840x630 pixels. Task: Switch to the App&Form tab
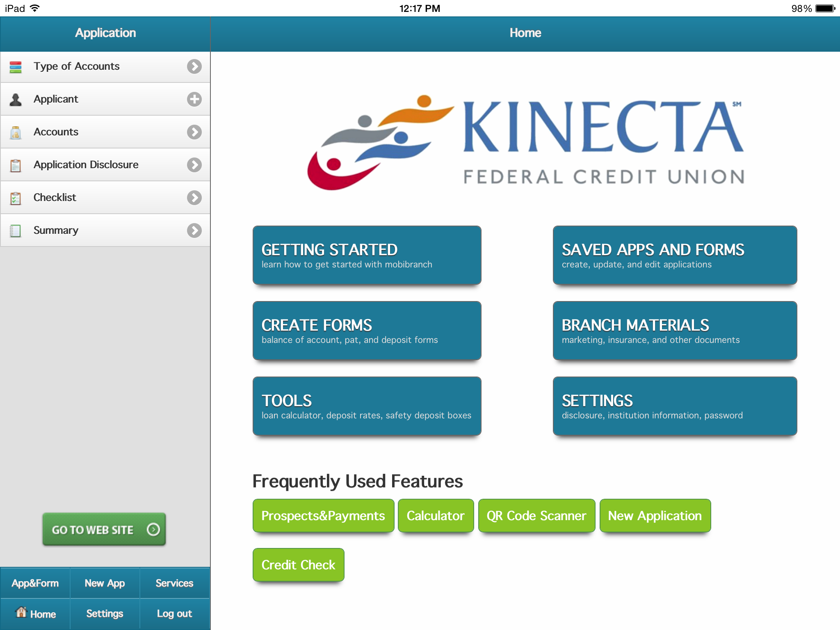pos(35,583)
